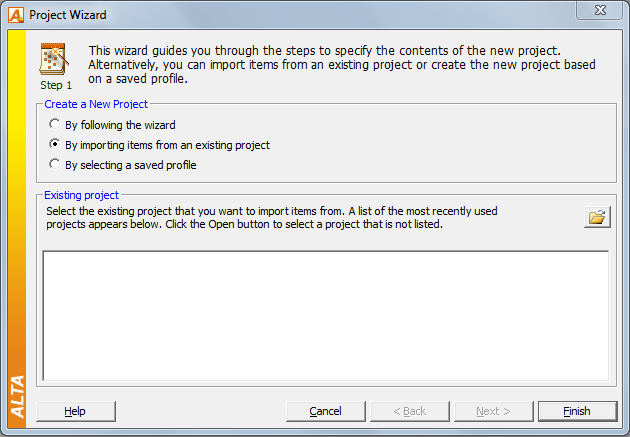Open the folder browse button for existing projects
The height and width of the screenshot is (437, 630).
pos(597,217)
